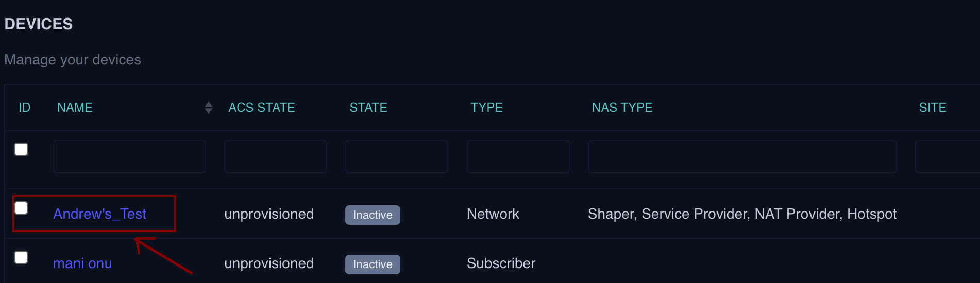Open the mani onu device link
The height and width of the screenshot is (283, 980).
(82, 263)
